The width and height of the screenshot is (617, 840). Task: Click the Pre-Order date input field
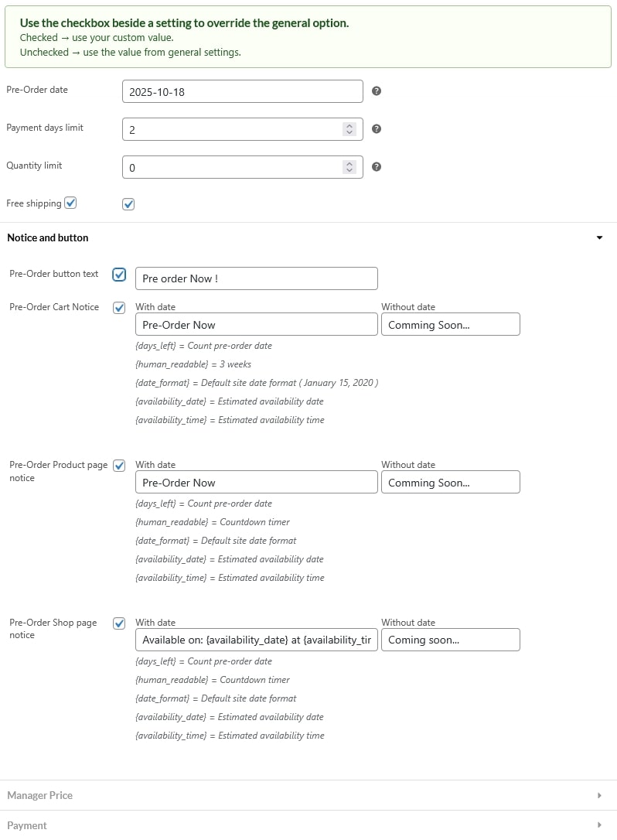pos(242,91)
